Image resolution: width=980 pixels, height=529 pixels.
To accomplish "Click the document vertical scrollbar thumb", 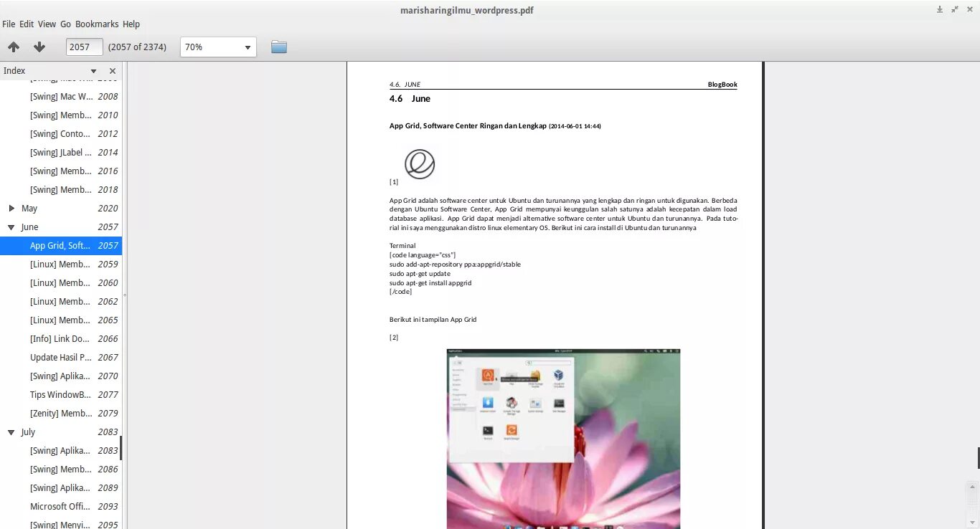I will coord(979,458).
